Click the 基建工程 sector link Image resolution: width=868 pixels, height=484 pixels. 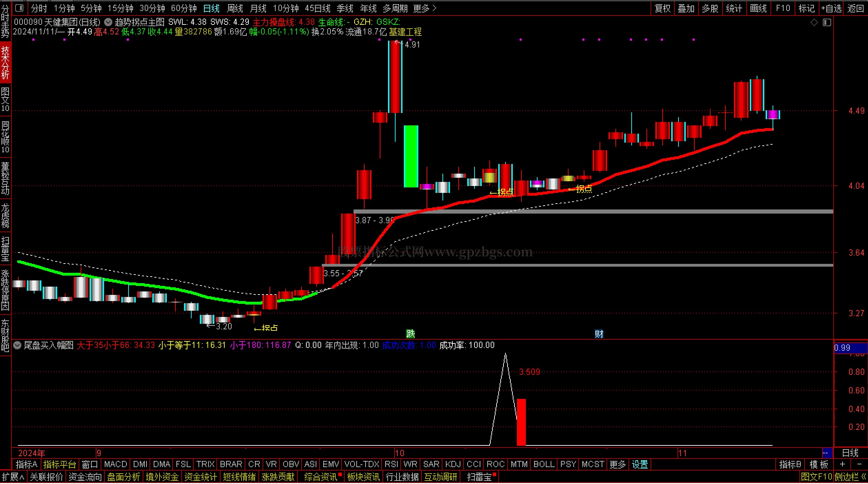(405, 32)
